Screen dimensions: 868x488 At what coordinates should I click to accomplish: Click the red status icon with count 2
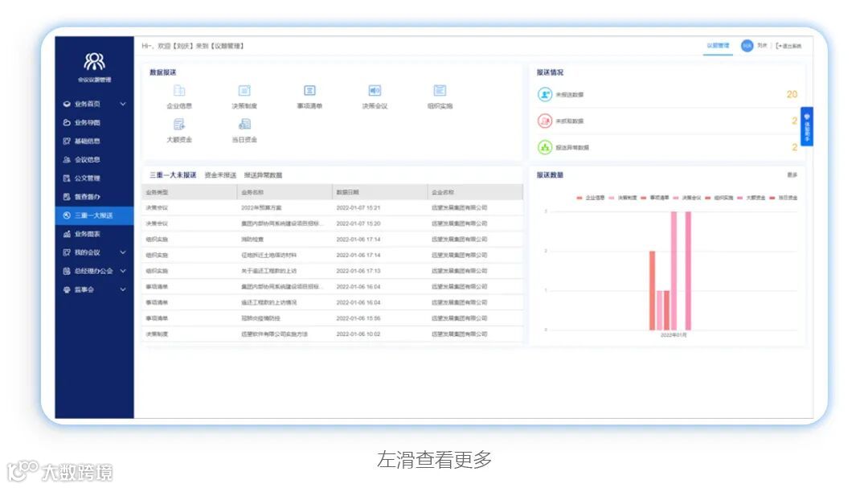coord(545,121)
